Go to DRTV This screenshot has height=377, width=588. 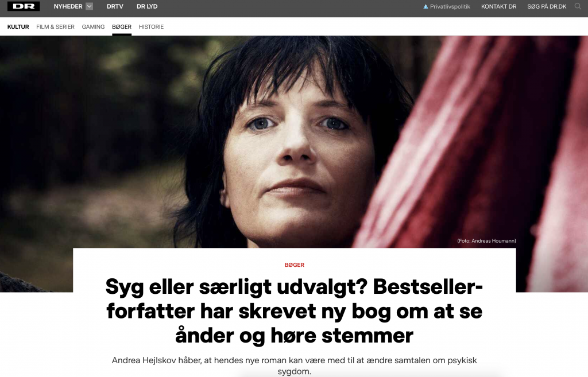click(115, 6)
